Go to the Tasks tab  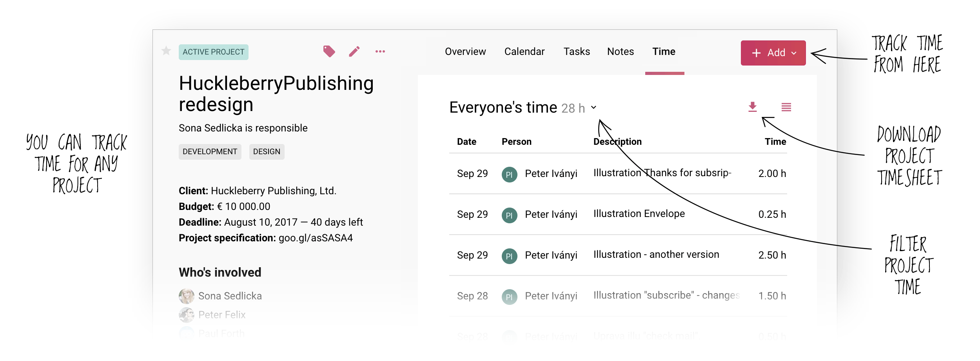577,51
